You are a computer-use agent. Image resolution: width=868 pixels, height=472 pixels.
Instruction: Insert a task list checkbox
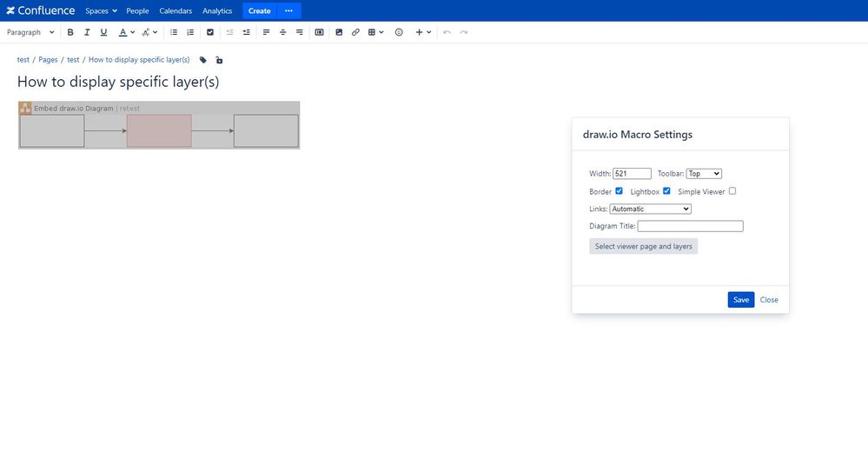pyautogui.click(x=210, y=32)
